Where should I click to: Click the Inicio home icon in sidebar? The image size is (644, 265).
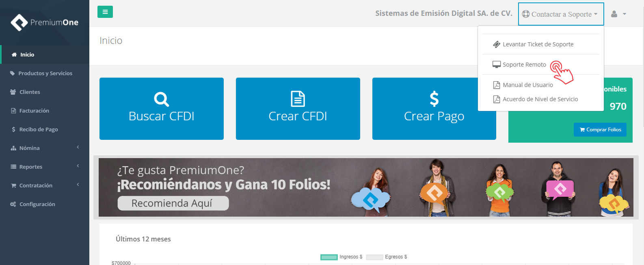(14, 54)
